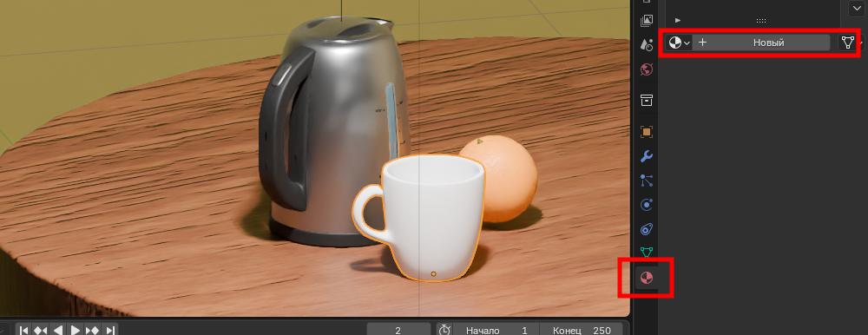Image resolution: width=868 pixels, height=335 pixels.
Task: Click the Новый button to create material
Action: 762,42
